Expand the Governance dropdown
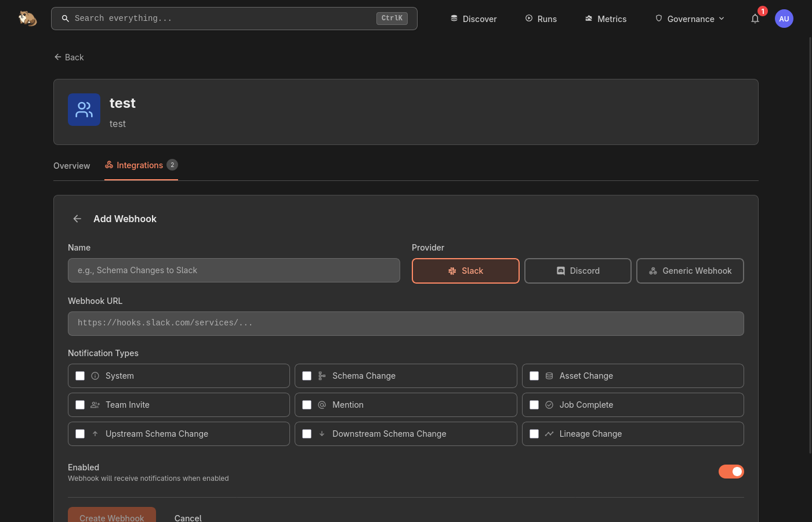The height and width of the screenshot is (522, 812). (690, 19)
